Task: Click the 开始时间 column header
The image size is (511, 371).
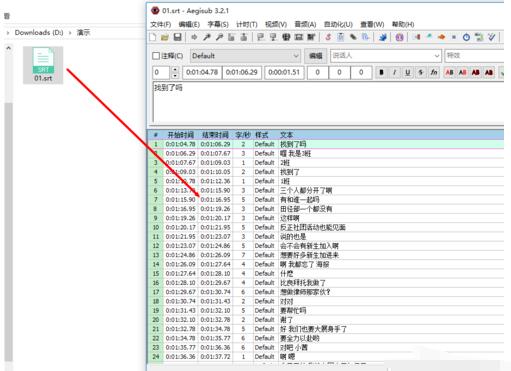Action: 180,135
